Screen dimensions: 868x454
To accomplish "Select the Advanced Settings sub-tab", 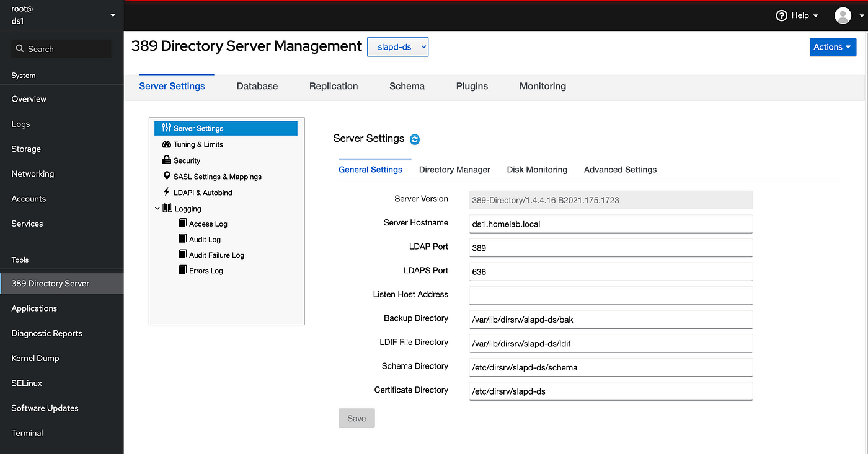I will [620, 169].
